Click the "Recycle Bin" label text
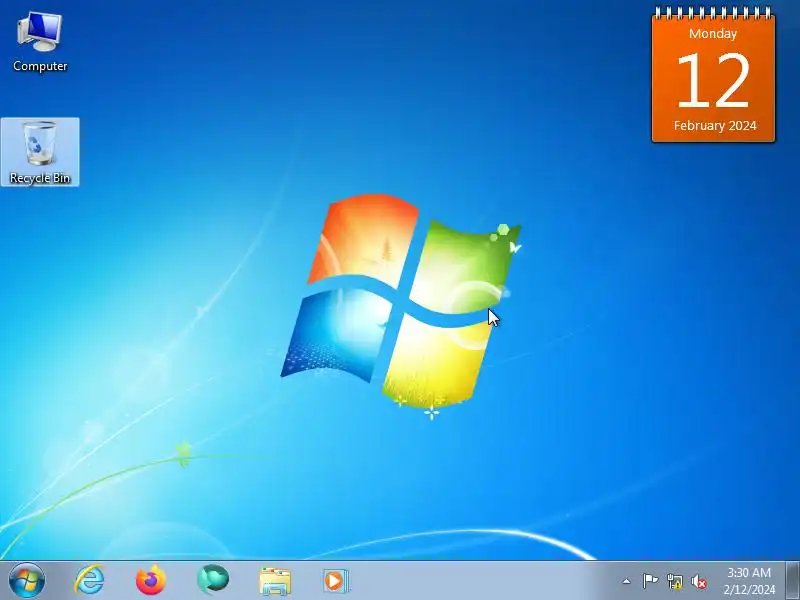The image size is (800, 600). pyautogui.click(x=40, y=178)
